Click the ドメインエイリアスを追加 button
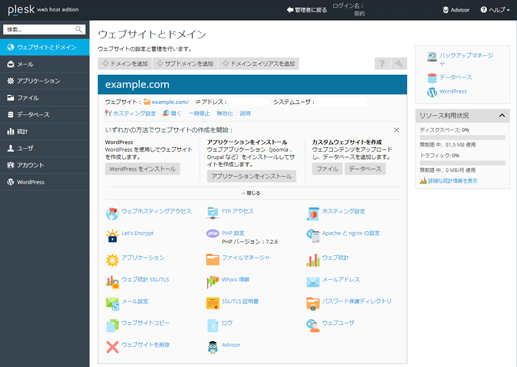The width and height of the screenshot is (517, 367). tap(259, 64)
